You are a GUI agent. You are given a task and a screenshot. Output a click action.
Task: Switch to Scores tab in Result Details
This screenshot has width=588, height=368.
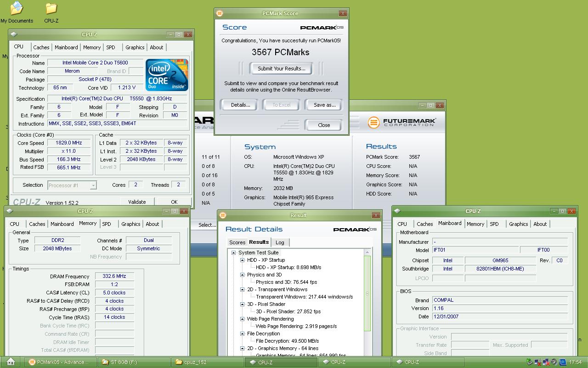[x=237, y=242]
